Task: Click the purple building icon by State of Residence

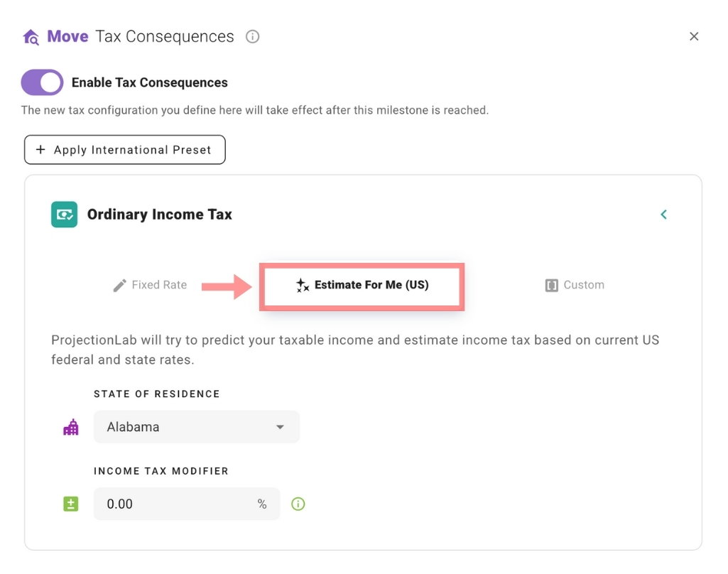Action: coord(71,427)
